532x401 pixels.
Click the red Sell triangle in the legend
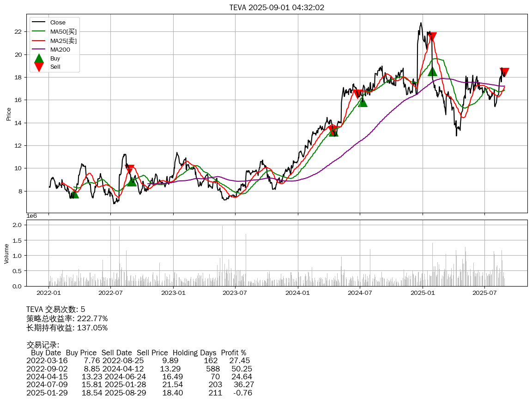[x=39, y=67]
